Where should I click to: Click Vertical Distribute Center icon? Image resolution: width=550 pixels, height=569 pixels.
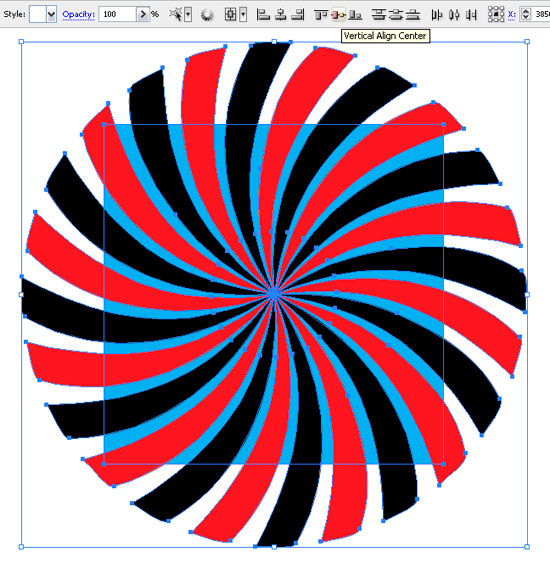396,15
